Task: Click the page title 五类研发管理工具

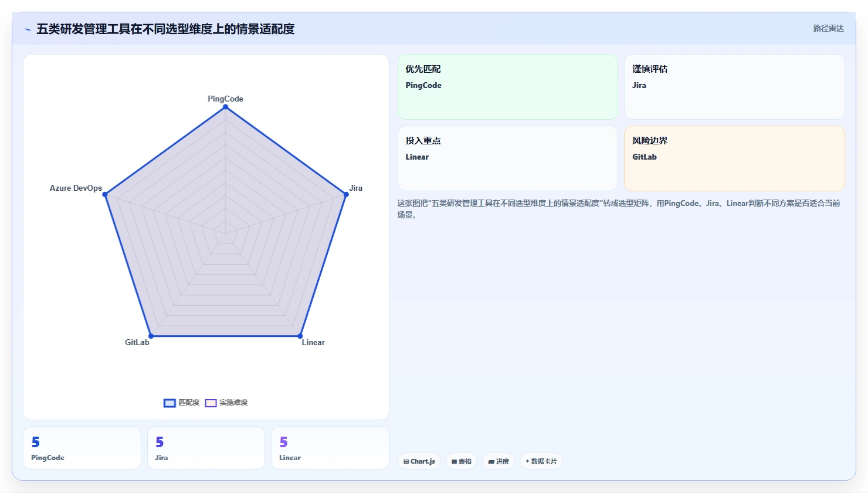Action: click(x=165, y=29)
